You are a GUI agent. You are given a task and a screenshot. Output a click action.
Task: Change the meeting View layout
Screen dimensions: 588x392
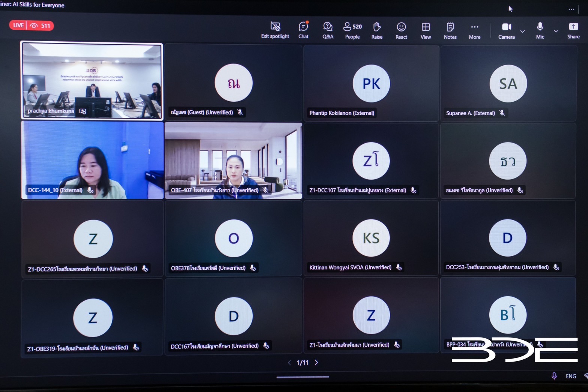426,30
